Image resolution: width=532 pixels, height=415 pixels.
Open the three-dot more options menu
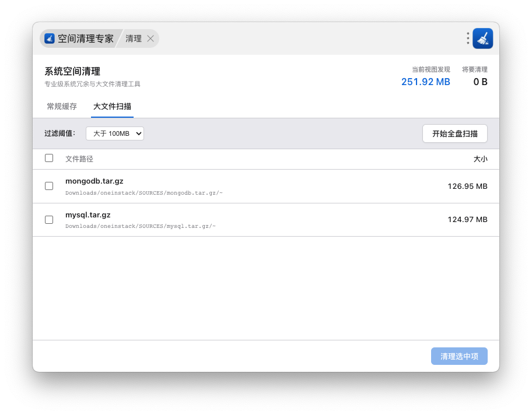468,38
